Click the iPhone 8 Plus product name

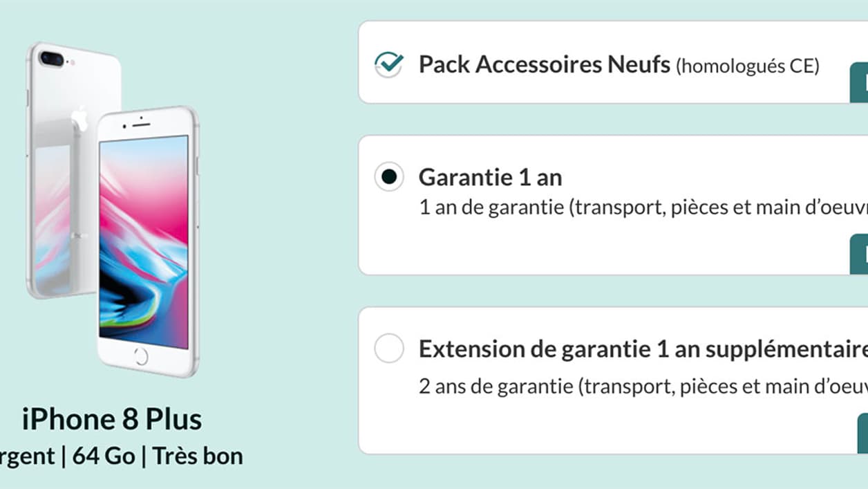112,420
